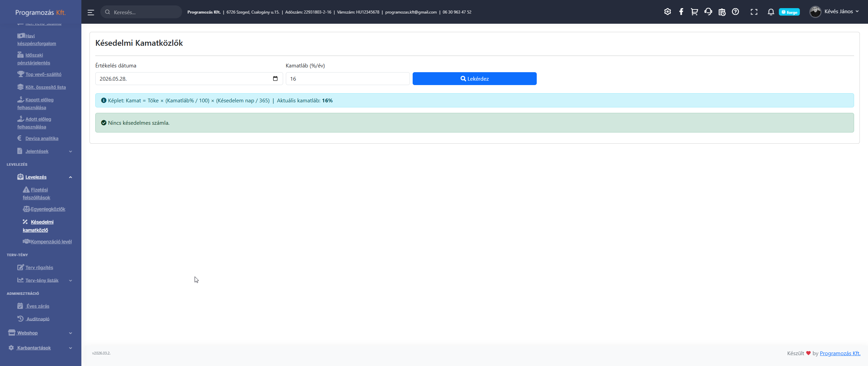
Task: Open the shopping cart icon
Action: click(x=694, y=12)
